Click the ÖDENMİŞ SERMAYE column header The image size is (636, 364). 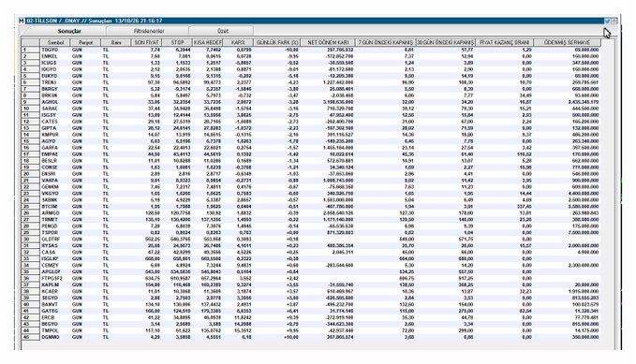point(567,42)
